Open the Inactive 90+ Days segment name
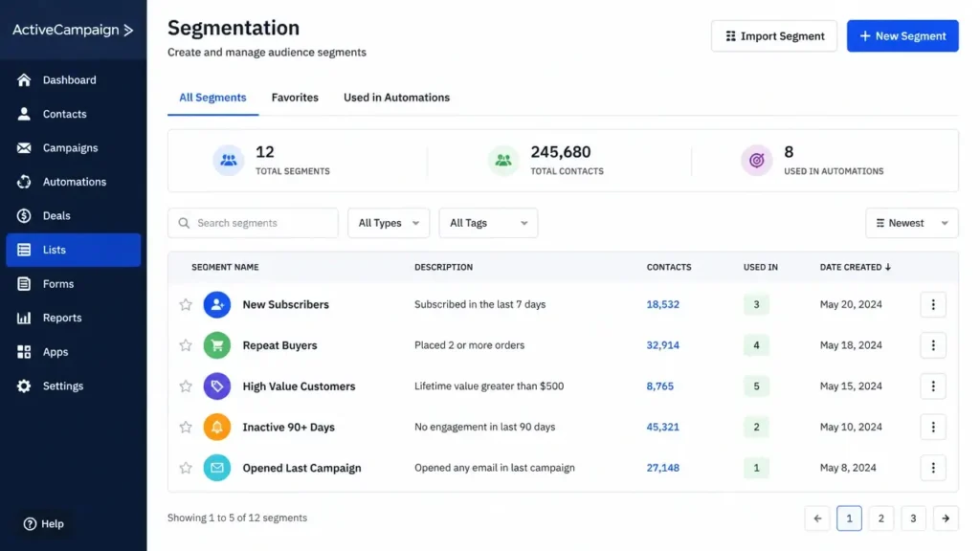 [x=289, y=427]
